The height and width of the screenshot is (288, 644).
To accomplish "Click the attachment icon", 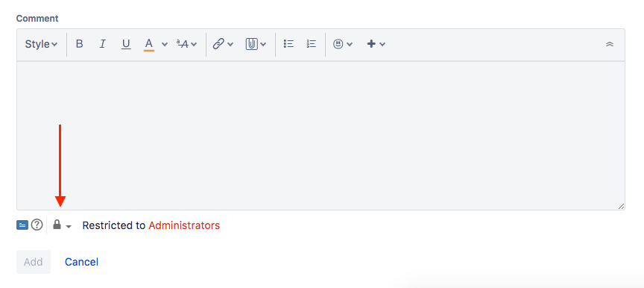I will coord(251,44).
